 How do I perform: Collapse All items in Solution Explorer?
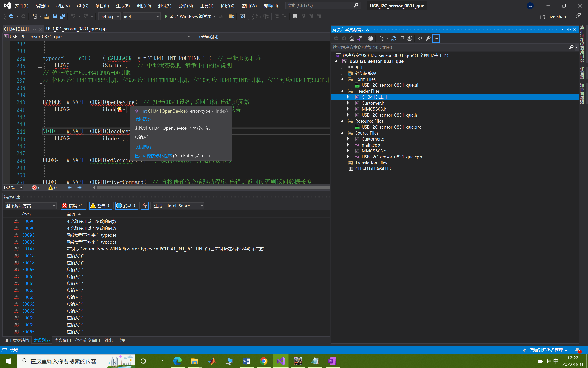click(x=402, y=38)
